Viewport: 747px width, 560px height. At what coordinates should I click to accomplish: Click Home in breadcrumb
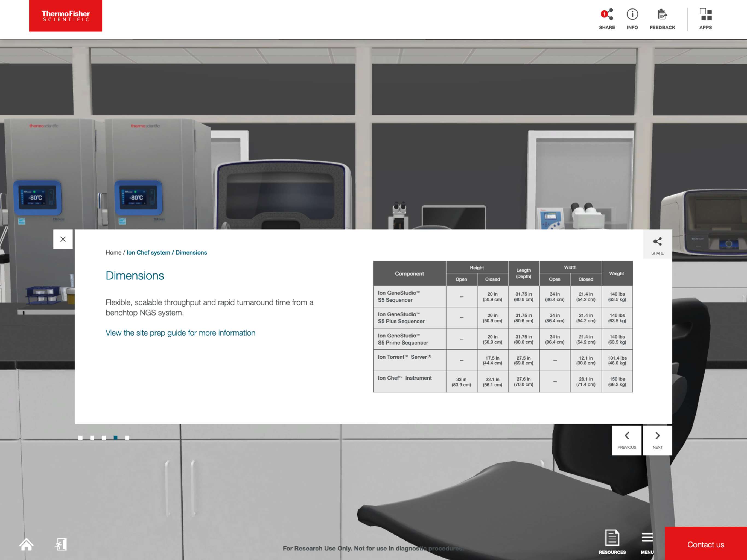[113, 253]
